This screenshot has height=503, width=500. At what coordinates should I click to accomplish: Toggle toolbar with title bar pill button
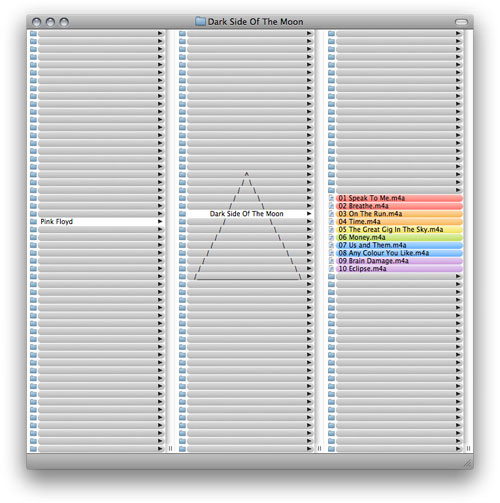coord(461,22)
